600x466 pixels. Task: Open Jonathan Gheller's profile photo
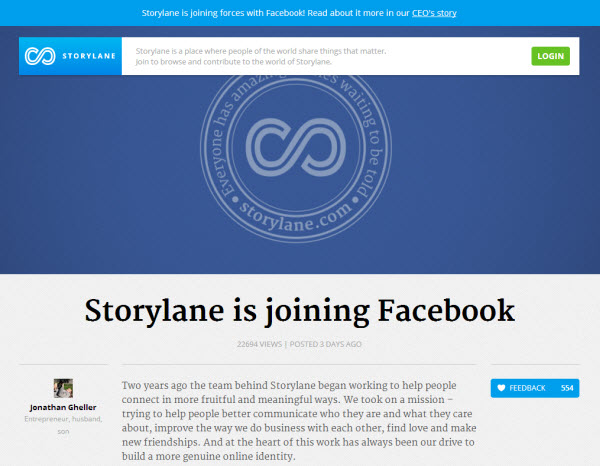pyautogui.click(x=63, y=388)
